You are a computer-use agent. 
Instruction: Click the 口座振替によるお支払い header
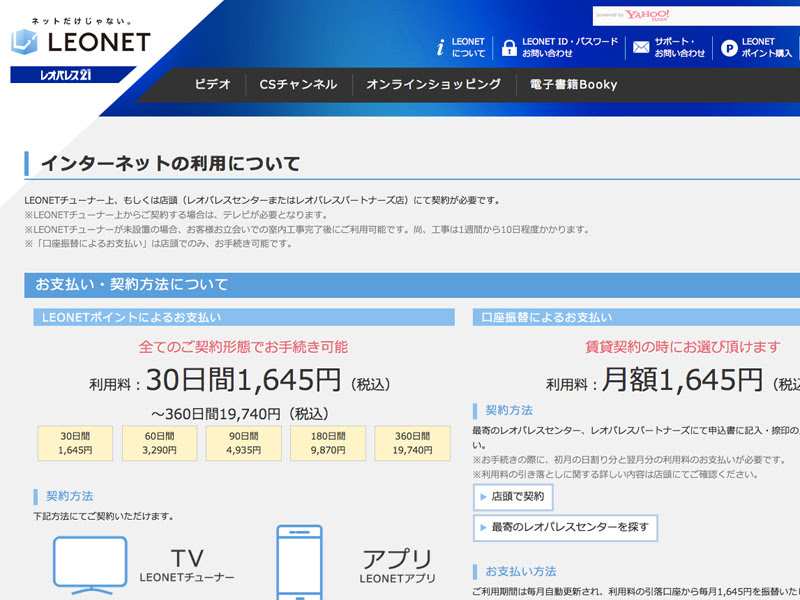636,317
